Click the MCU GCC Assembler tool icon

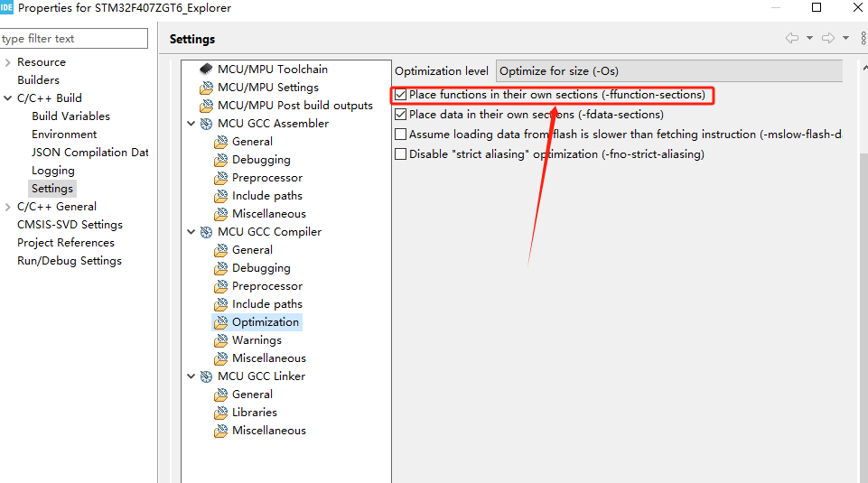[207, 124]
